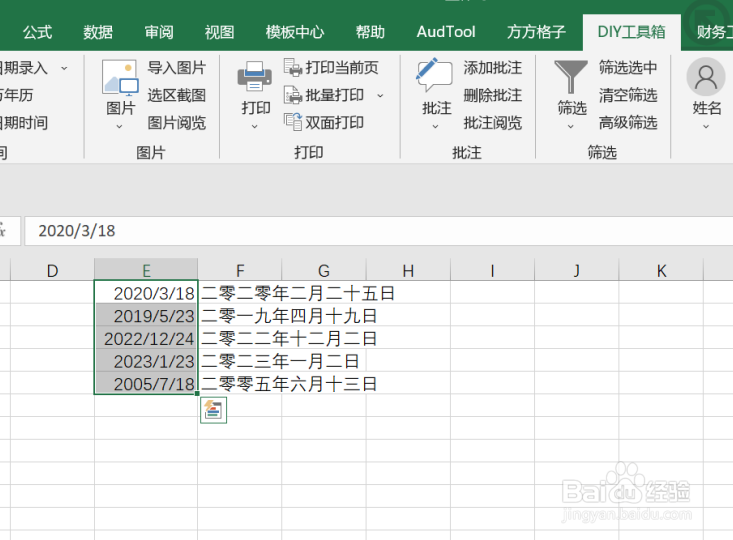Open the 视图 ribbon tab
The height and width of the screenshot is (540, 733).
click(219, 32)
